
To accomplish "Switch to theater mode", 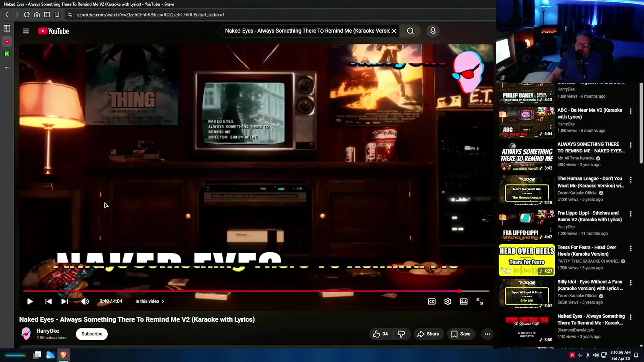I will pos(464,301).
